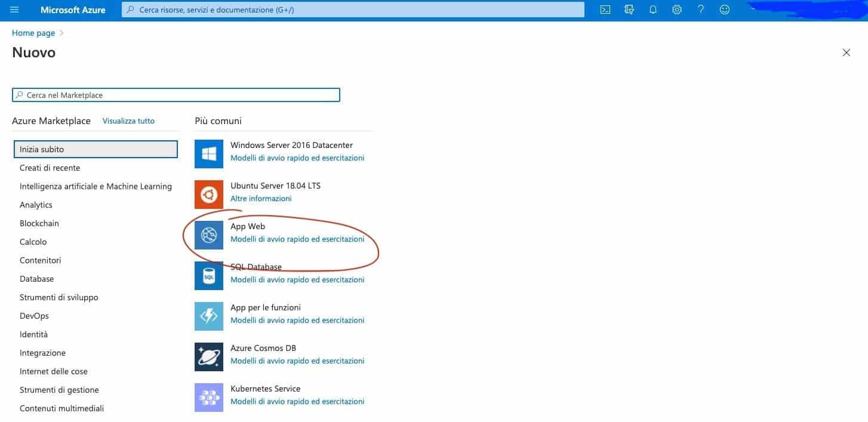Send feedback using the smiley icon
This screenshot has height=422, width=868.
[x=725, y=10]
